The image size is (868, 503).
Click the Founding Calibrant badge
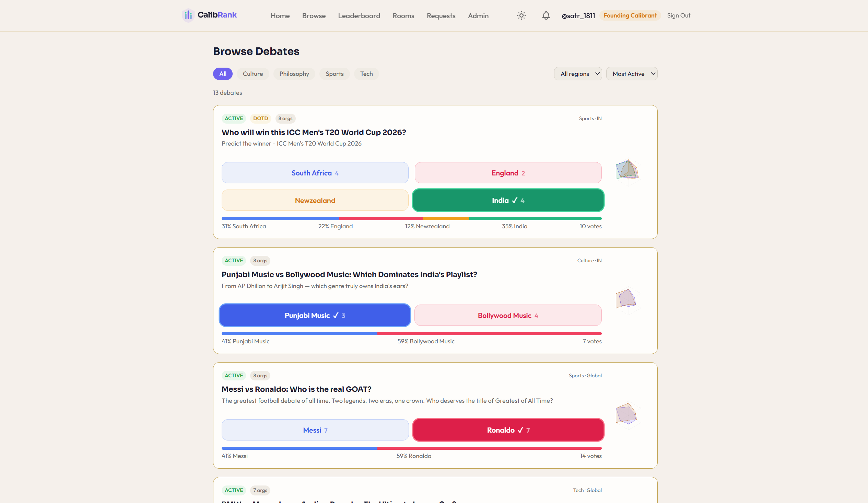click(x=629, y=15)
